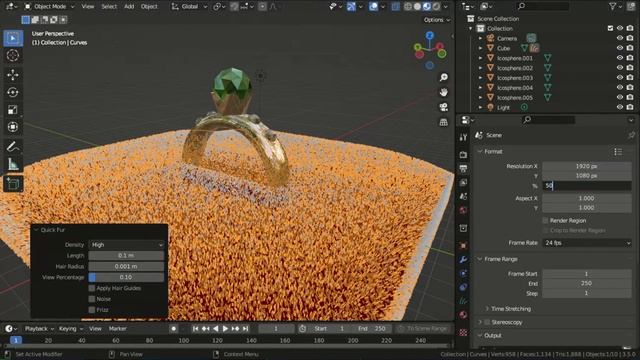Adjust the View Percentage slider
The width and height of the screenshot is (640, 360).
pos(127,277)
